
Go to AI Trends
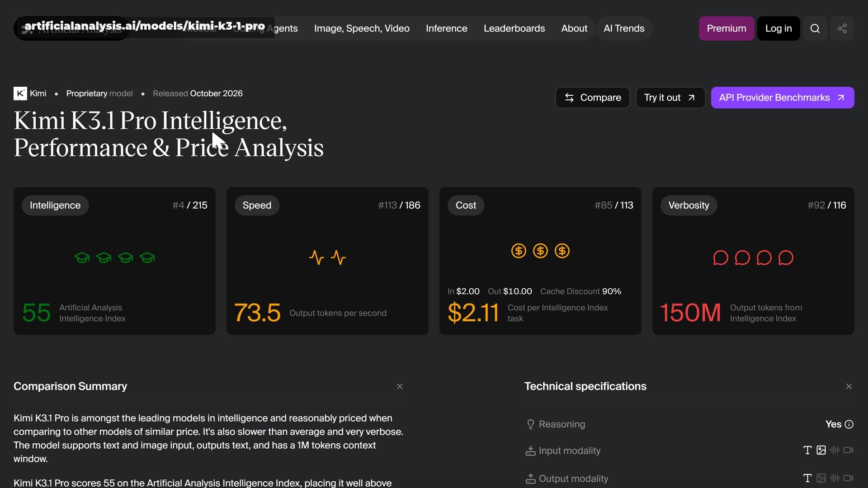pos(624,28)
